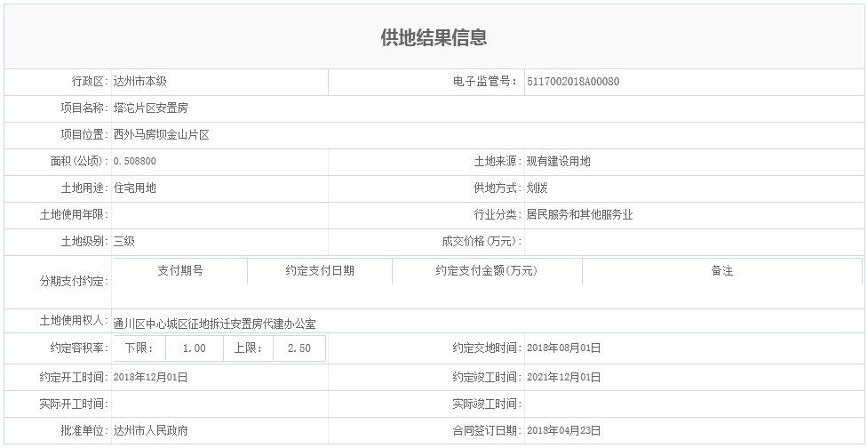Click column header 备注
The image size is (868, 448).
click(x=722, y=271)
